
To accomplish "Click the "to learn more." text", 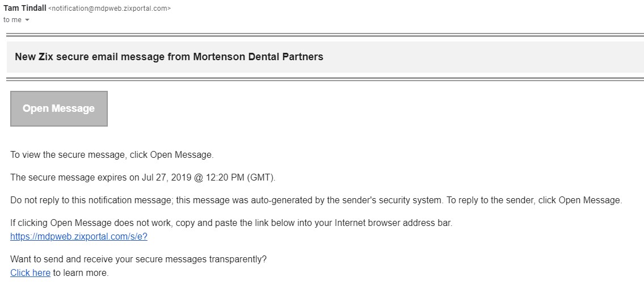I will pyautogui.click(x=81, y=273).
